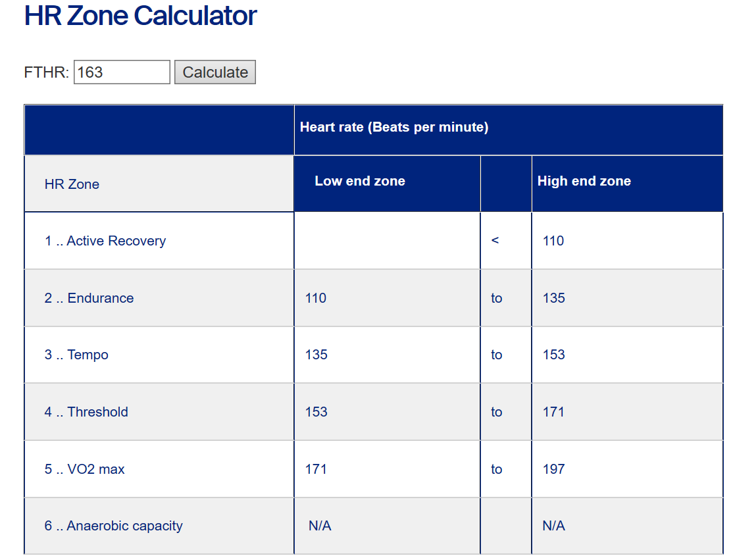Click the Tempo zone row label
Screen dimensions: 735x560
[x=76, y=355]
